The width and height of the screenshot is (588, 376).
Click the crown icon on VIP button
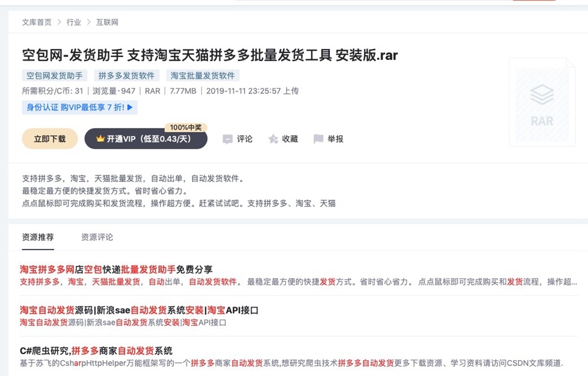pyautogui.click(x=100, y=138)
